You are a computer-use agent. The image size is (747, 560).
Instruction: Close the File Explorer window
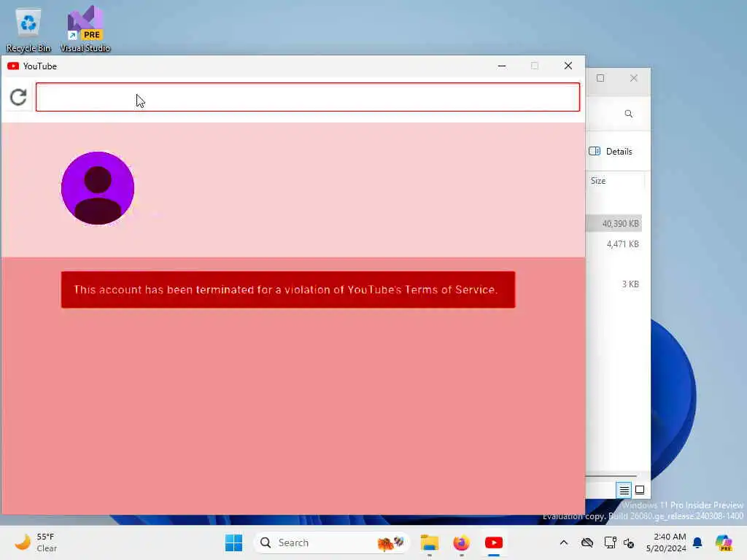click(x=634, y=78)
